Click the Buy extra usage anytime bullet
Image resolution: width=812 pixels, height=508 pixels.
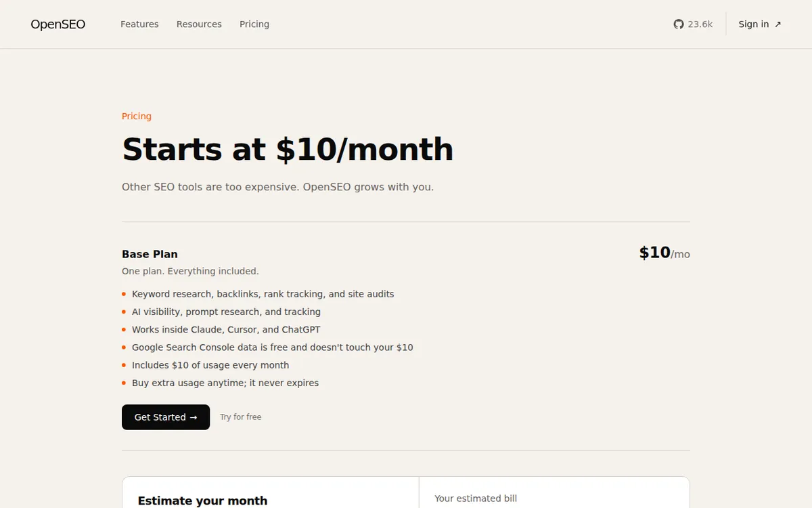pos(225,383)
